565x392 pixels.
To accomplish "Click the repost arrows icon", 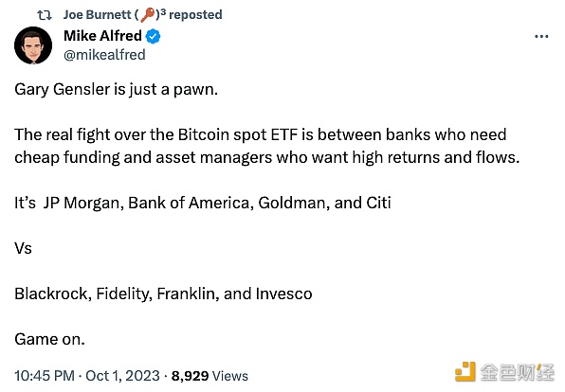I will tap(45, 15).
